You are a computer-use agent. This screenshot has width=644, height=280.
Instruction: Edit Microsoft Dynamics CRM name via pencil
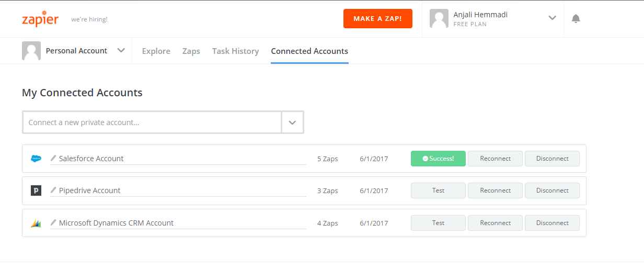point(53,222)
